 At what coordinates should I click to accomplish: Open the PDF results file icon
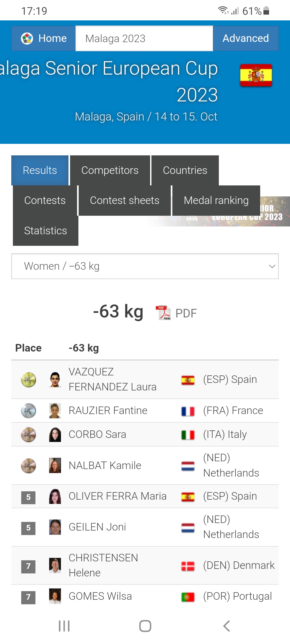tap(163, 313)
